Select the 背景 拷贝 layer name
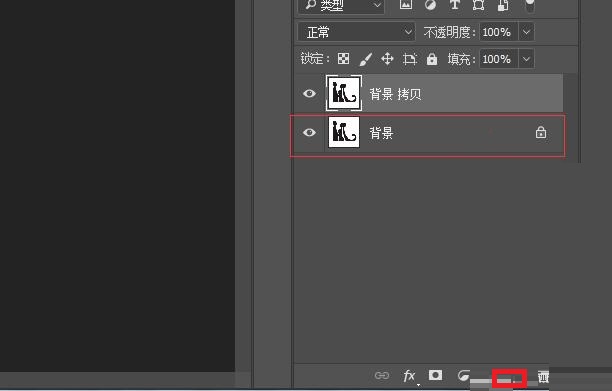Viewport: 612px width, 391px height. [x=395, y=94]
